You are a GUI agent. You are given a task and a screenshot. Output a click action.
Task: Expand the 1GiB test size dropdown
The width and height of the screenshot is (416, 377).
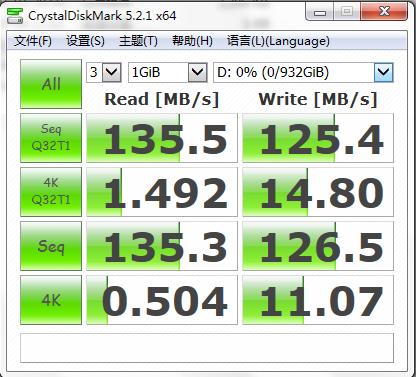click(197, 72)
